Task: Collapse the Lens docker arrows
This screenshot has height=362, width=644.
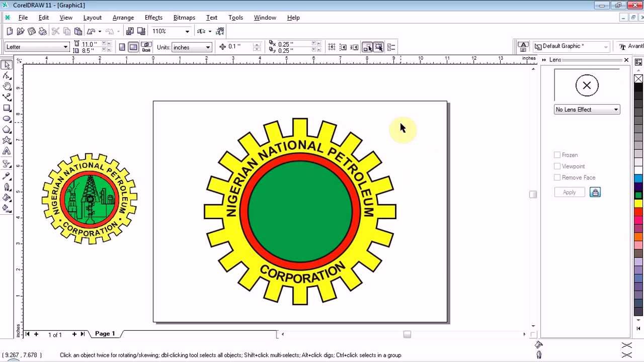Action: pos(544,60)
